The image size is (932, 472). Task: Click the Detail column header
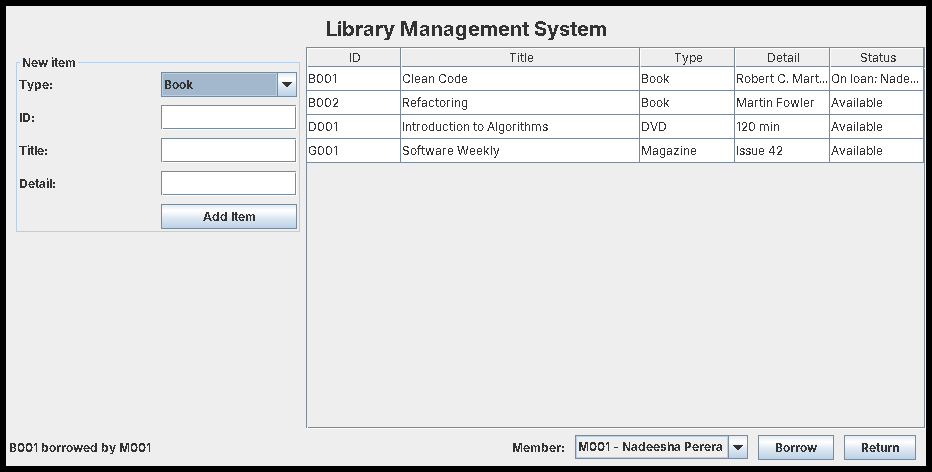click(x=783, y=58)
